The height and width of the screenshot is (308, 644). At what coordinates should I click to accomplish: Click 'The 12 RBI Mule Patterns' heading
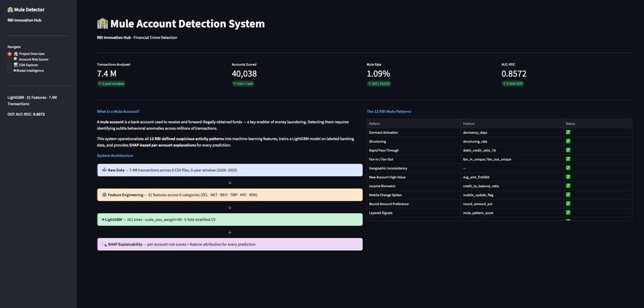coord(389,112)
